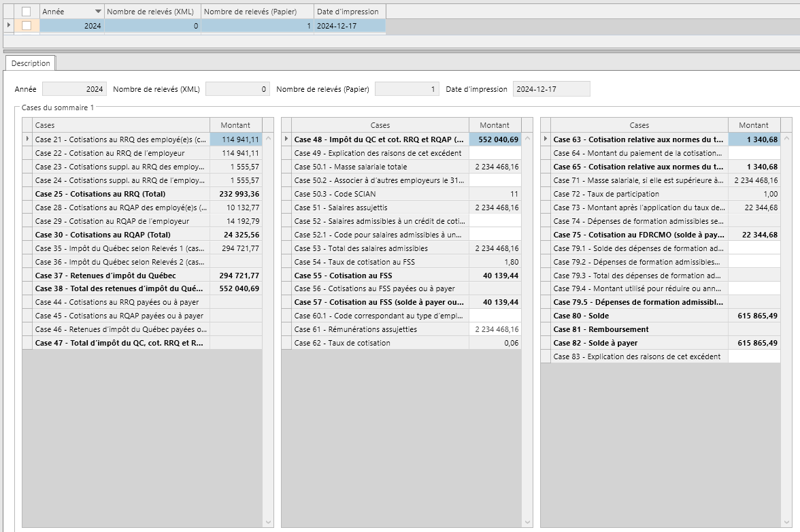Click the scroll-down arrow of the Case 48 table
800x532 pixels.
click(528, 522)
